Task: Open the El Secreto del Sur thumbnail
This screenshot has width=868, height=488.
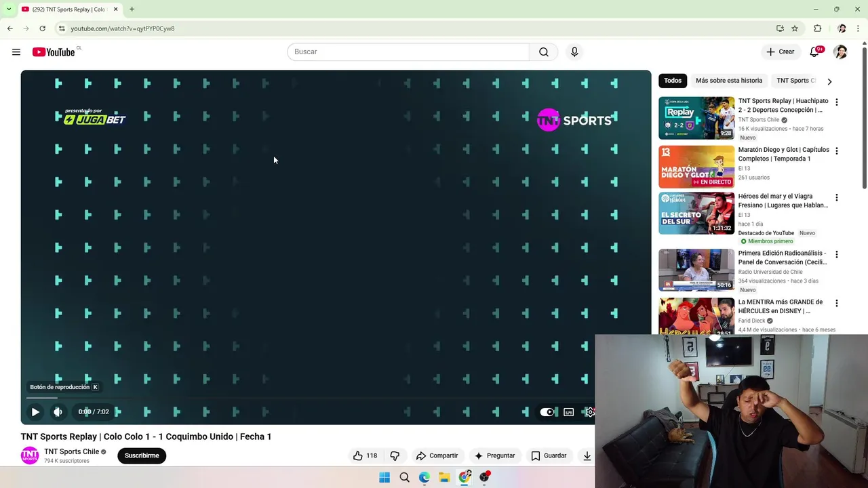Action: click(x=696, y=213)
